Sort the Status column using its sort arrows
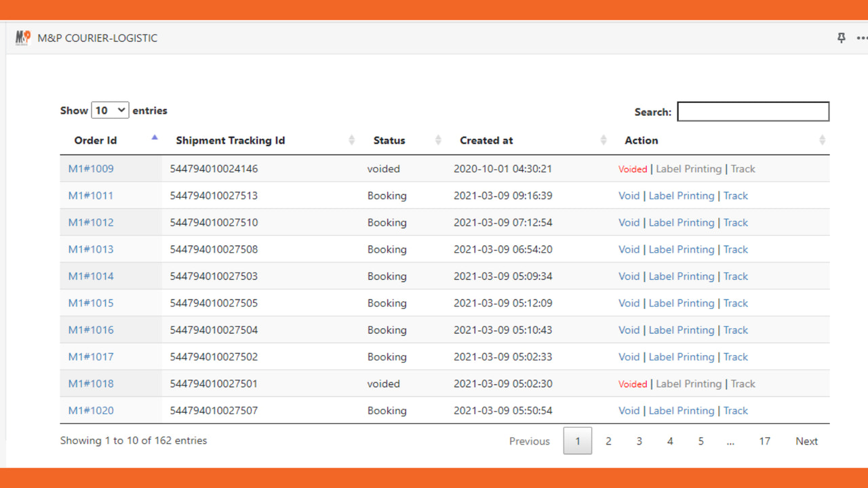 (438, 140)
